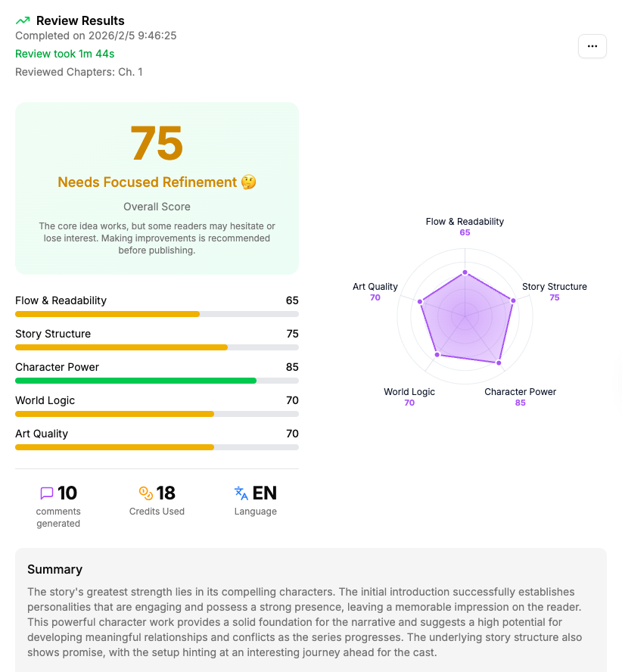622x672 pixels.
Task: Click the World Logic label on radar chart
Action: coord(409,392)
